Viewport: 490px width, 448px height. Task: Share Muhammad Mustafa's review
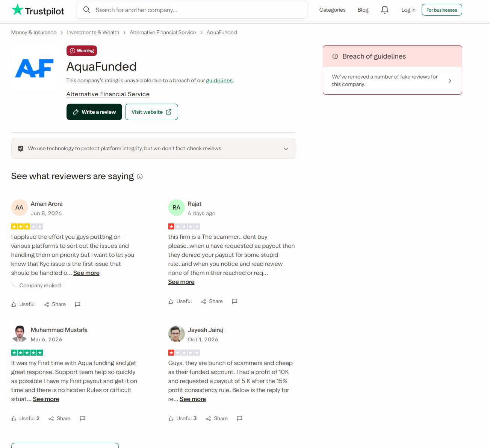(x=59, y=418)
